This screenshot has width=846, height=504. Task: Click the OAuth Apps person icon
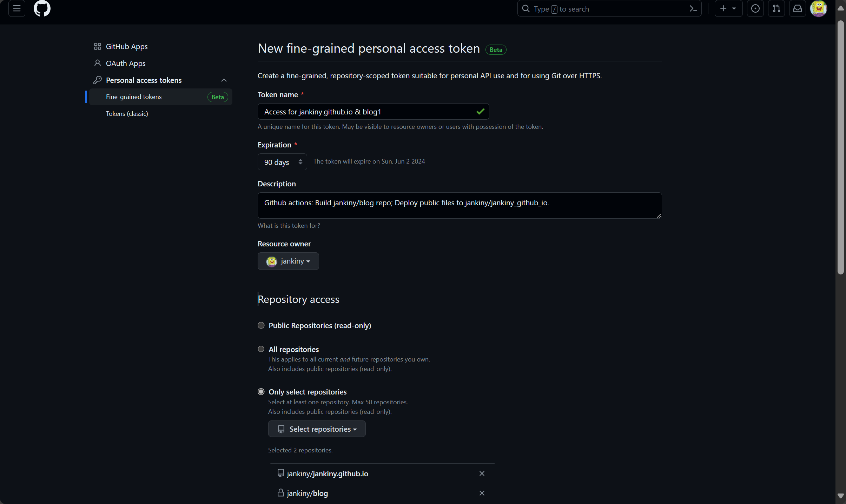click(98, 63)
